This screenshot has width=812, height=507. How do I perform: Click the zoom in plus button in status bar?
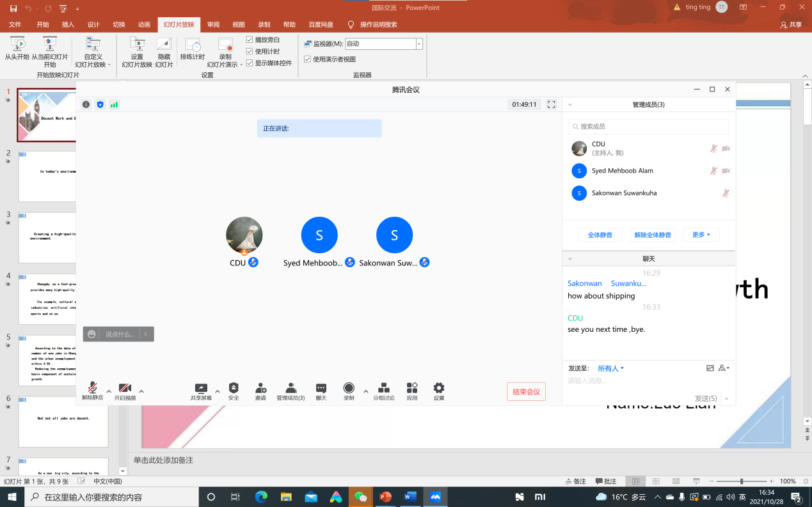[x=772, y=481]
